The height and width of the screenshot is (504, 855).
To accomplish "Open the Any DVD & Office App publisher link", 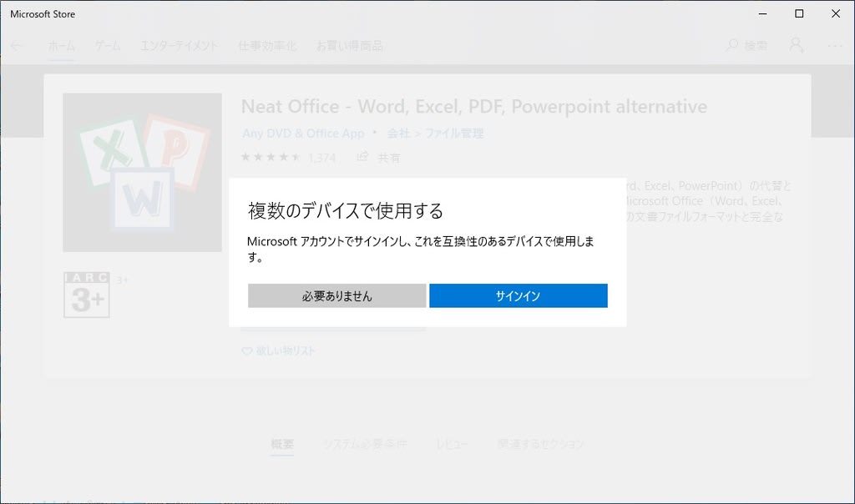I will pos(303,134).
